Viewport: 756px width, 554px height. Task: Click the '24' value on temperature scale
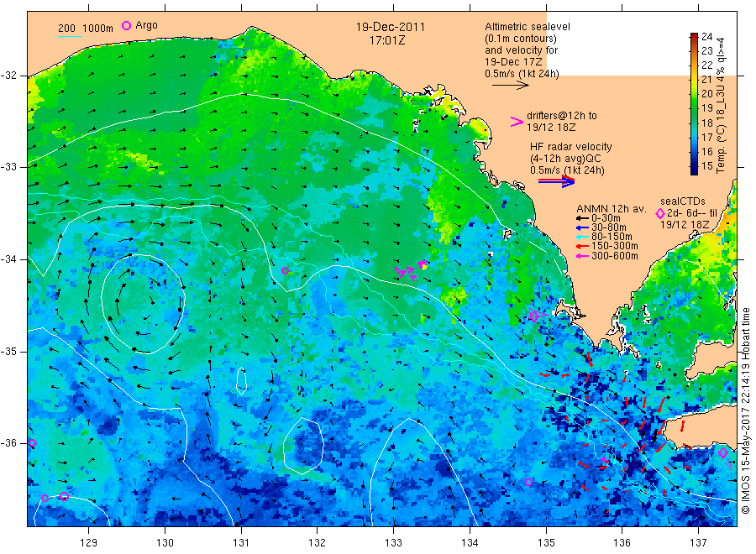tap(706, 37)
